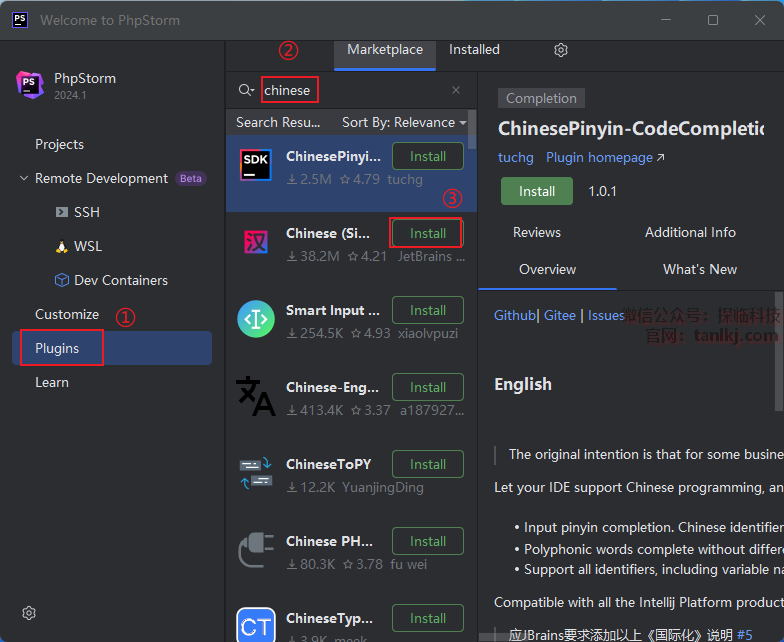Click the Chinese PHP plug icon
Screen dimensions: 784x642
click(256, 550)
